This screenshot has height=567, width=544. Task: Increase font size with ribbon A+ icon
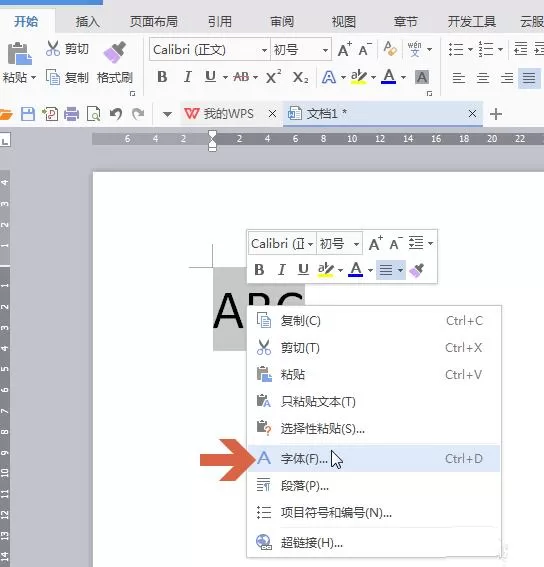coord(344,49)
